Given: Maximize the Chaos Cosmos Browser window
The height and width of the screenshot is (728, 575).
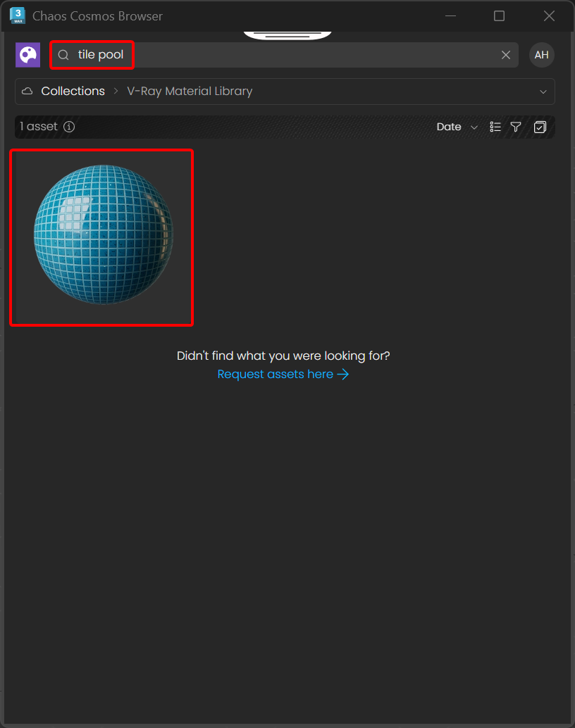Looking at the screenshot, I should coord(499,15).
